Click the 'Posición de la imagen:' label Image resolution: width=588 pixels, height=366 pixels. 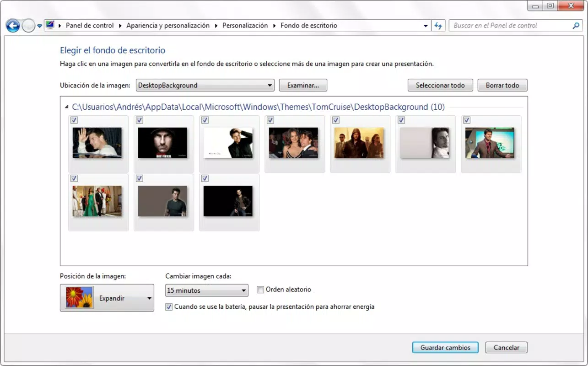pyautogui.click(x=93, y=276)
